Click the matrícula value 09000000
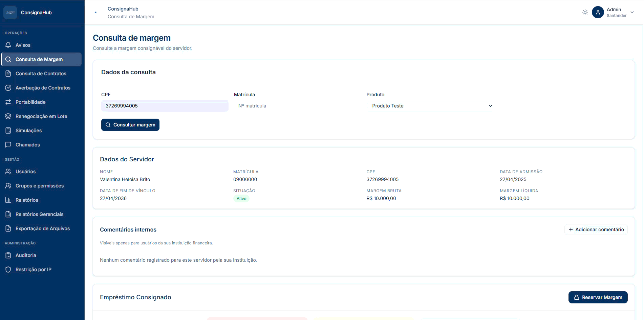Viewport: 644px width, 320px height. [x=245, y=179]
